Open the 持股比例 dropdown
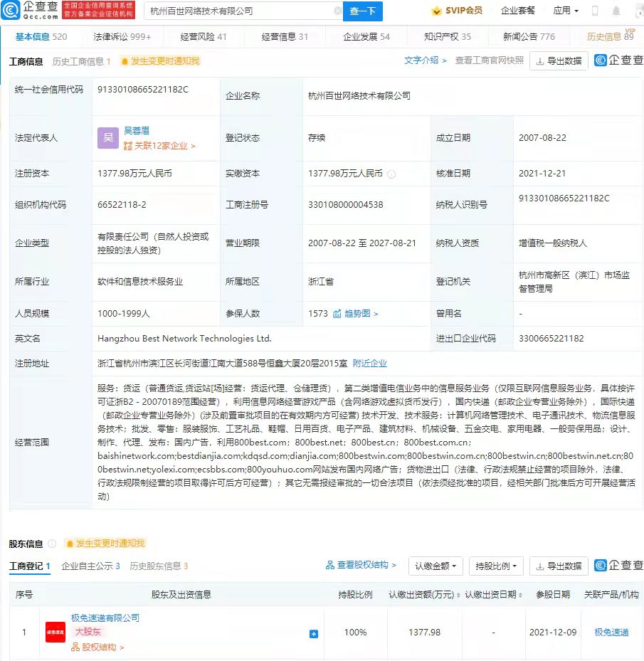 pos(496,566)
